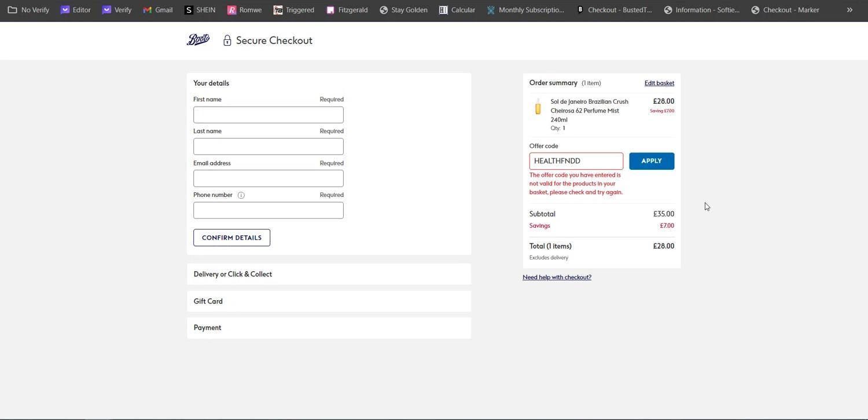Open the Gmail bookmark
Screen dimensions: 868x420
pos(158,10)
